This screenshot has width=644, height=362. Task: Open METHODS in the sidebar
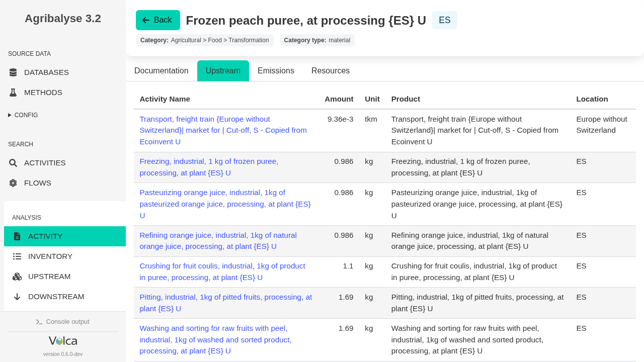coord(63,93)
